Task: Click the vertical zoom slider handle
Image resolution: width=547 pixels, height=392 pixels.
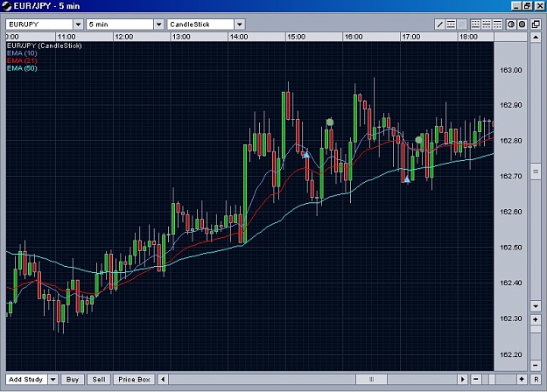Action: [536, 330]
